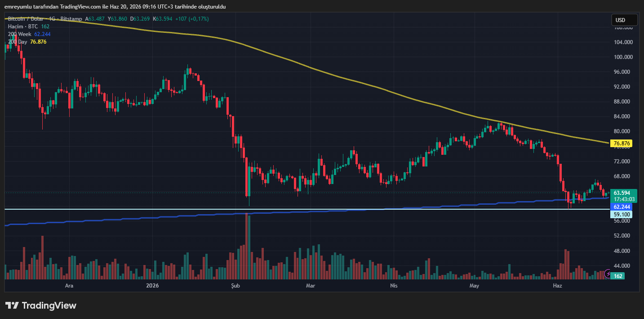Click the 92.000 price axis value
The width and height of the screenshot is (644, 319).
click(623, 87)
